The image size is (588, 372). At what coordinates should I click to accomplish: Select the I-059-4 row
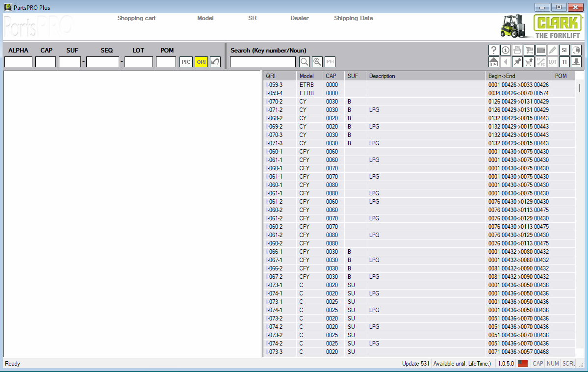click(x=419, y=93)
